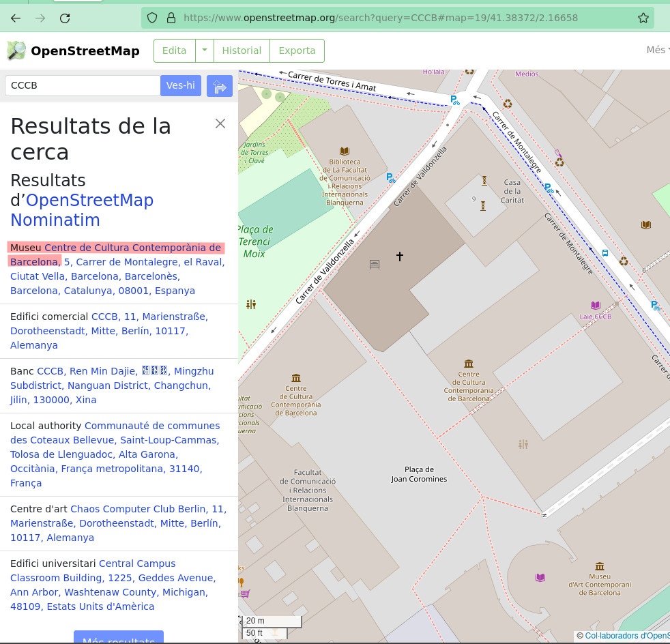Open the lock site information icon

point(171,18)
